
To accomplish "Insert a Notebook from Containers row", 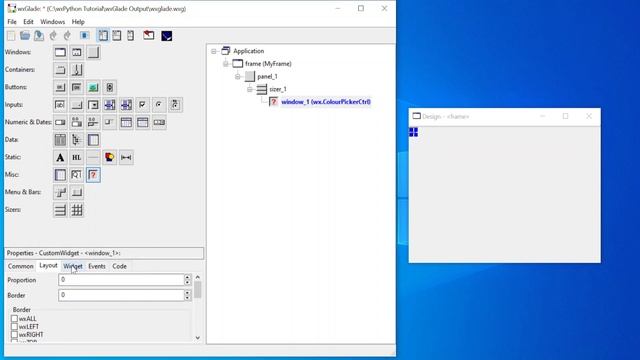I will point(60,70).
